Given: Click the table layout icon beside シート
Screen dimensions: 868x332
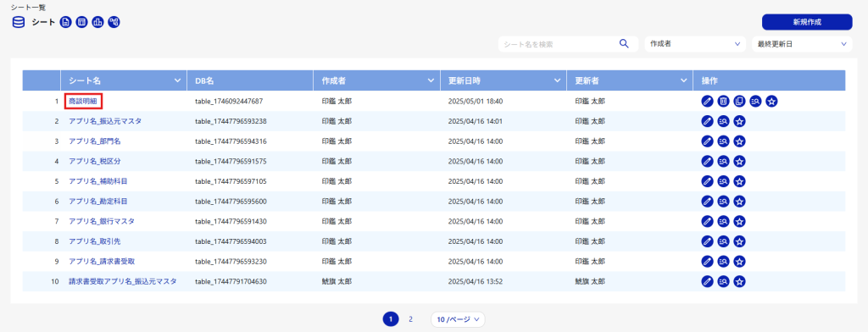Looking at the screenshot, I should 81,22.
